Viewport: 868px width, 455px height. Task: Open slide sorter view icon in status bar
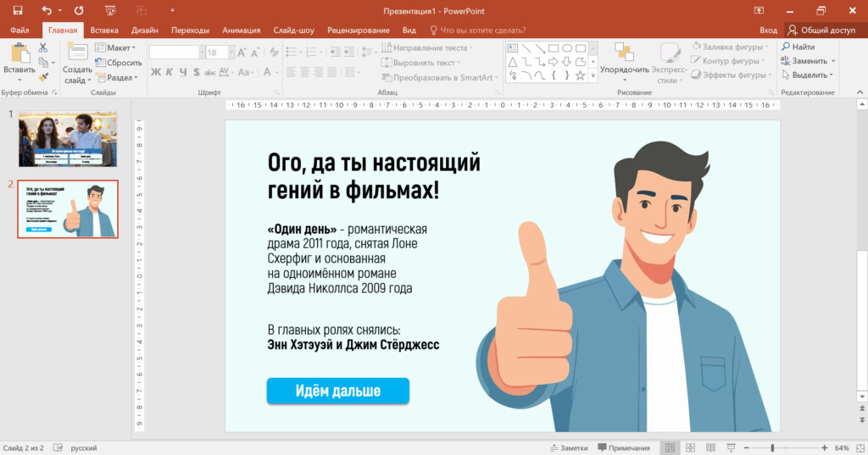[690, 448]
